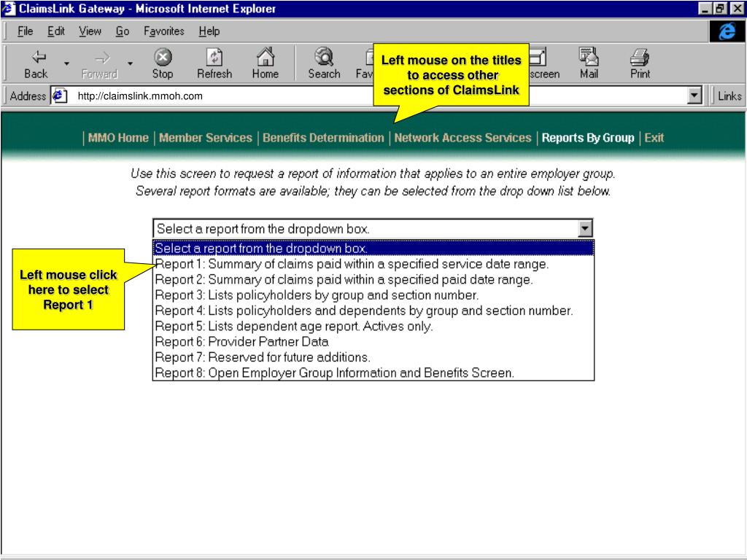Select the highlighted 'Select a report from the dropdown box' option
Viewport: 747px width, 560px height.
click(x=373, y=248)
